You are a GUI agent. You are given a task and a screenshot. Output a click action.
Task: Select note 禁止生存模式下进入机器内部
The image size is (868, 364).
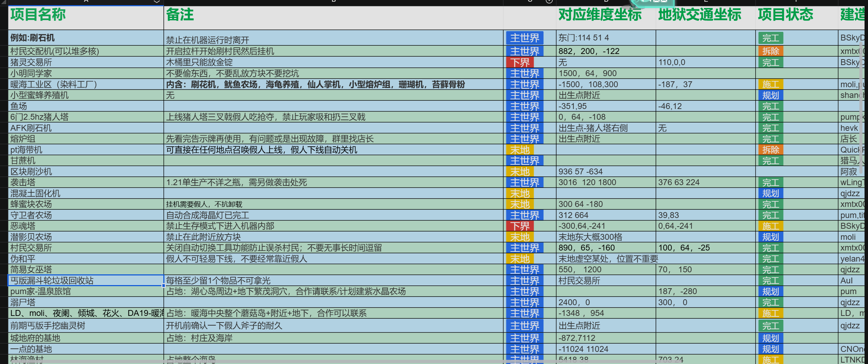(333, 226)
